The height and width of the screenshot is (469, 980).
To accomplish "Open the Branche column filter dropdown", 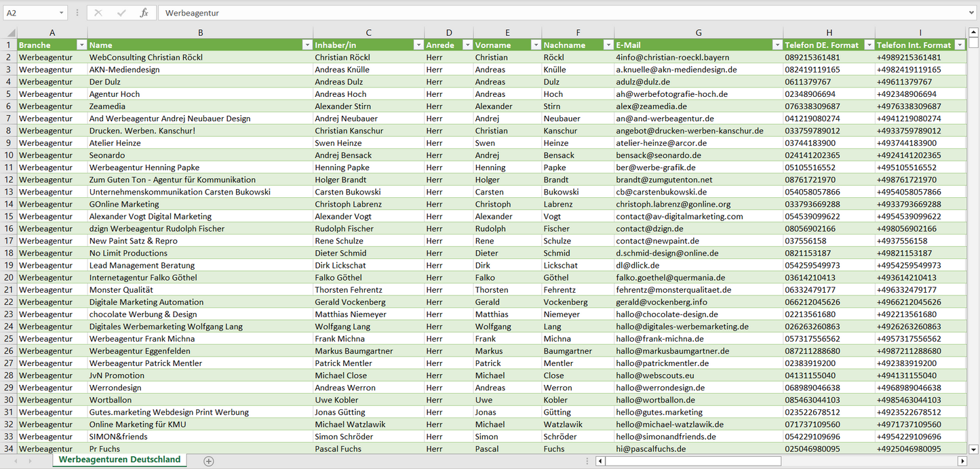I will (81, 45).
